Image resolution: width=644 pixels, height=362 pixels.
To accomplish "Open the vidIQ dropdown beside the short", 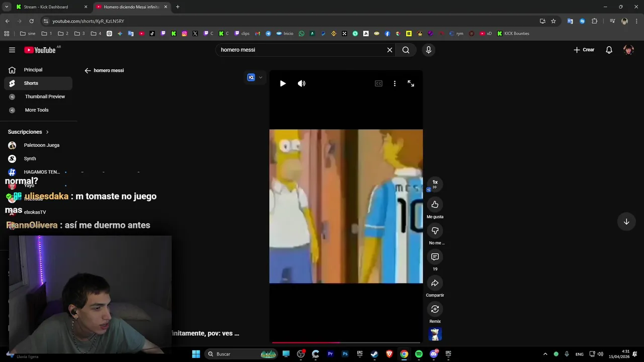I will pyautogui.click(x=255, y=77).
